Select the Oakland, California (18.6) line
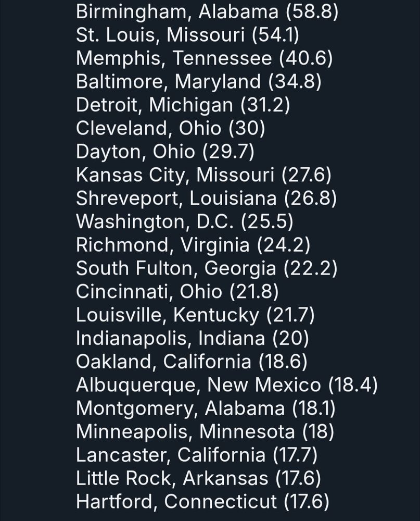Viewport: 420px width, 521px height. [x=192, y=362]
